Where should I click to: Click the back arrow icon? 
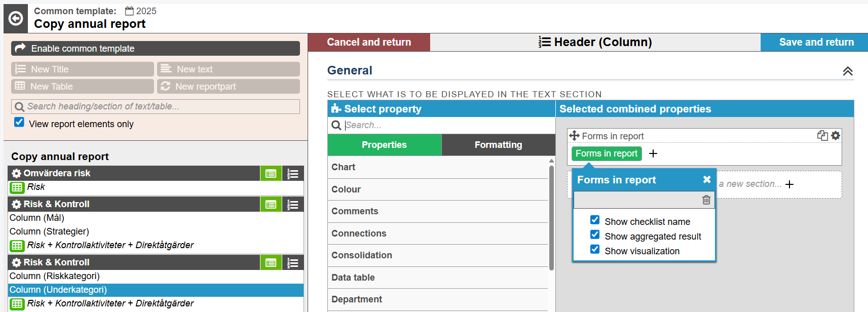16,19
